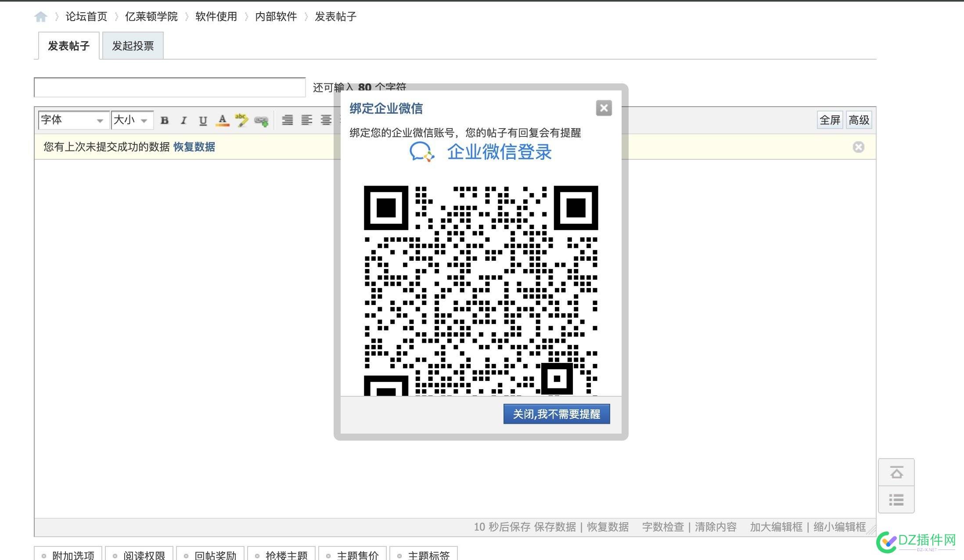Image resolution: width=964 pixels, height=560 pixels.
Task: Go to 内部软件 breadcrumb link
Action: [276, 17]
